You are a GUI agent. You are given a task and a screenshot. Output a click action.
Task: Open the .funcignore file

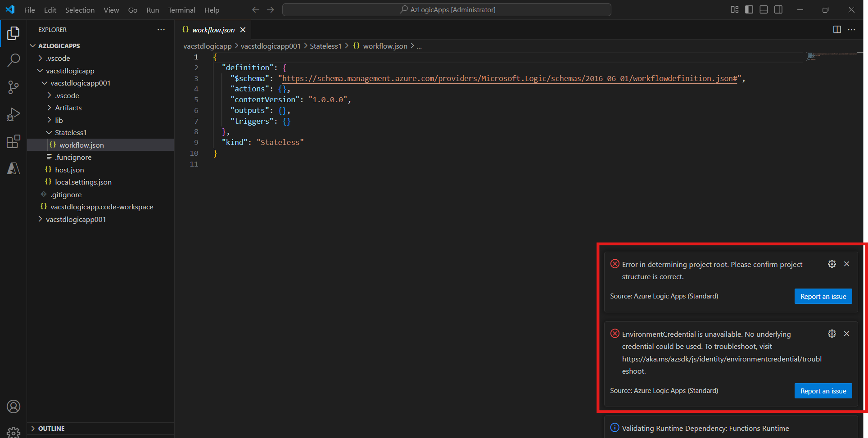coord(100,157)
